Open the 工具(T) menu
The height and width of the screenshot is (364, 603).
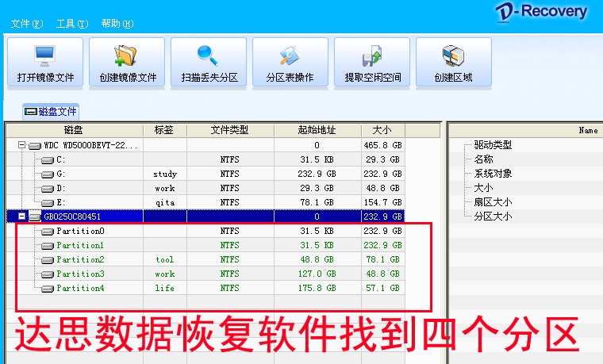click(72, 24)
